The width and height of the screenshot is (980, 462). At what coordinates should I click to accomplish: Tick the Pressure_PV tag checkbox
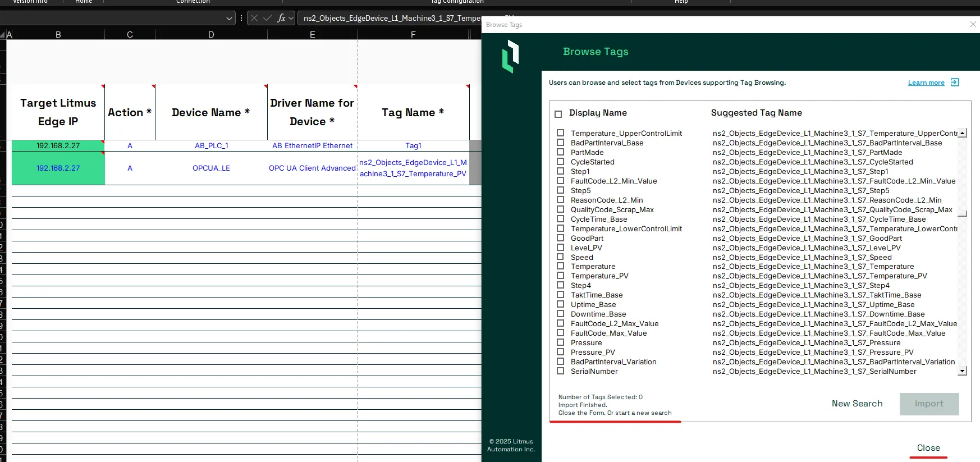point(560,352)
